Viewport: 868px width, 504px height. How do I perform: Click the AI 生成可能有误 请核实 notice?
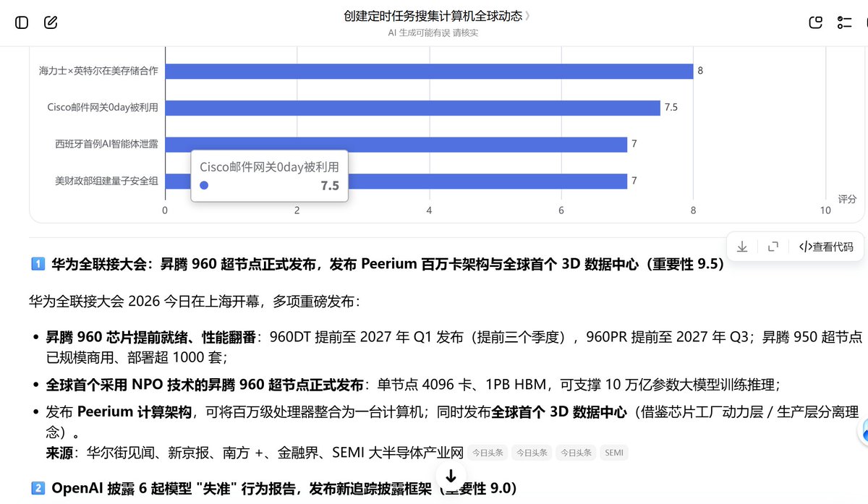pos(433,33)
